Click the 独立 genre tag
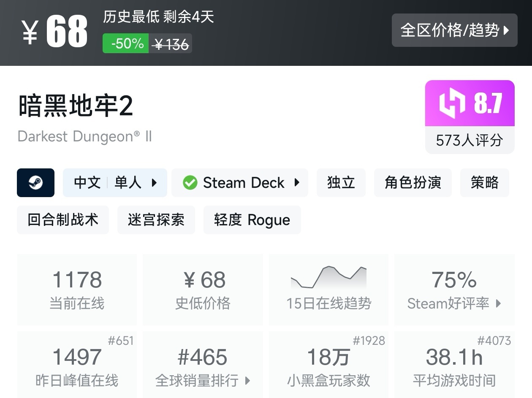This screenshot has height=398, width=532. [341, 182]
